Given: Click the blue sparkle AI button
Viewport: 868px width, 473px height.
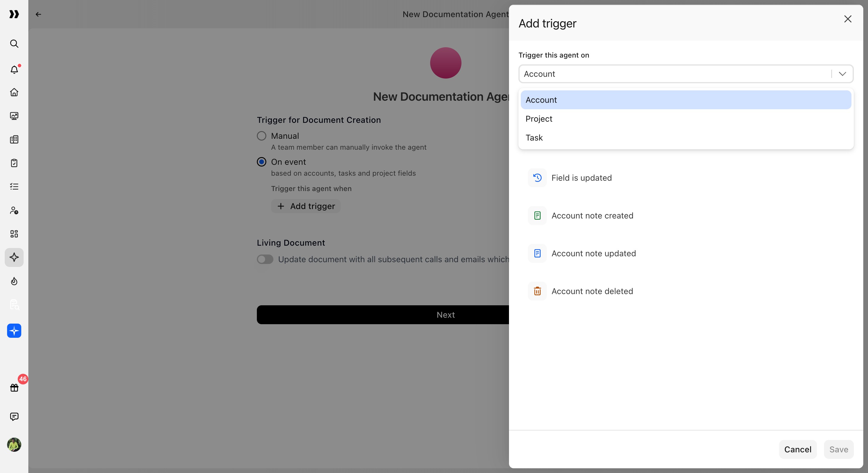Looking at the screenshot, I should click(x=14, y=331).
